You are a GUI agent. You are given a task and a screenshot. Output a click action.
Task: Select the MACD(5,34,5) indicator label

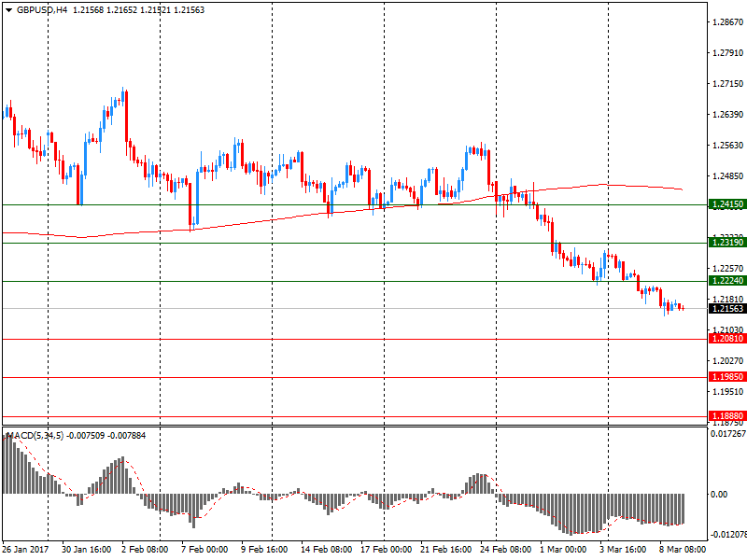pos(35,435)
